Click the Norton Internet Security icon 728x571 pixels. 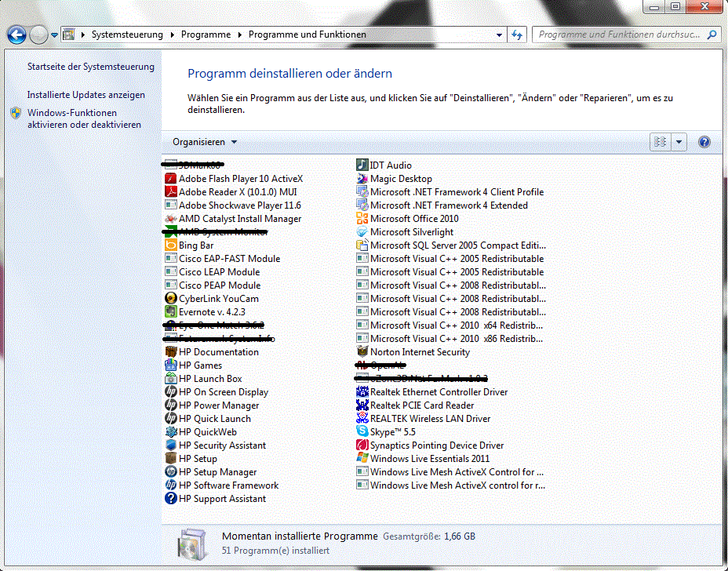tap(362, 352)
